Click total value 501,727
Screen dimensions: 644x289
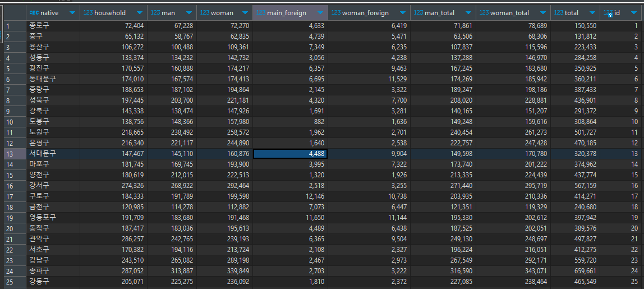575,132
